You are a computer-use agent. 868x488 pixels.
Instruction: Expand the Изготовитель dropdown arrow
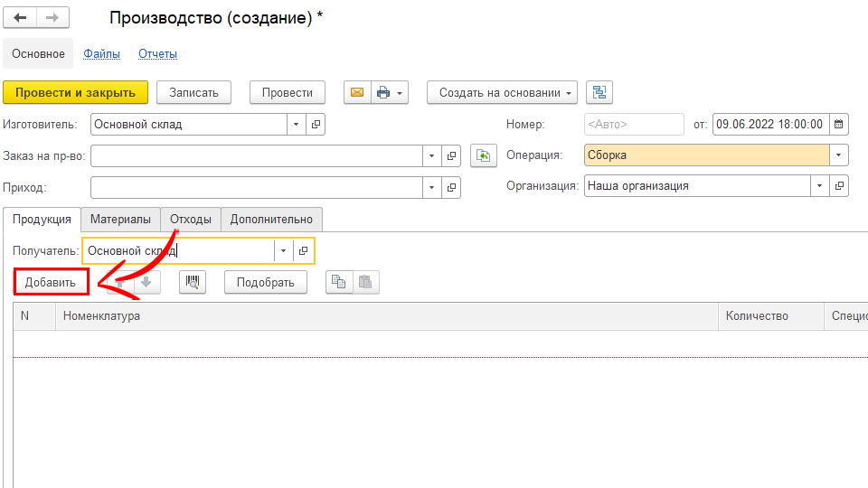[297, 125]
